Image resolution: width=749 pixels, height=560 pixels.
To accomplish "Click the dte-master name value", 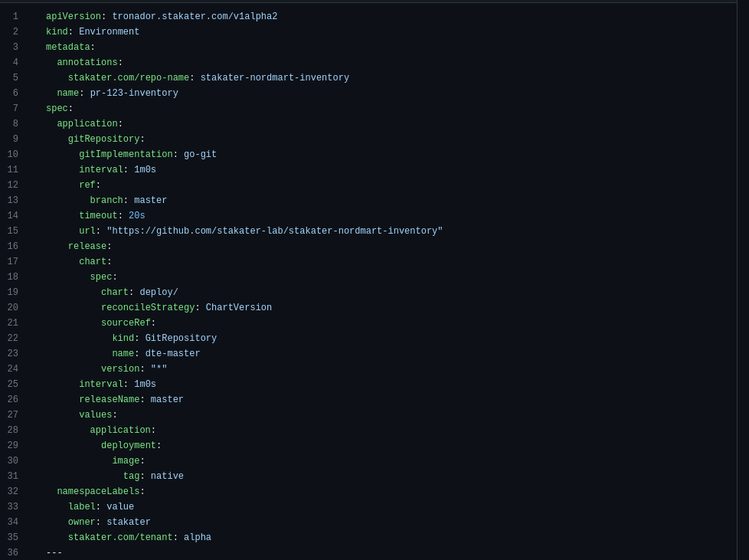I will pos(172,353).
